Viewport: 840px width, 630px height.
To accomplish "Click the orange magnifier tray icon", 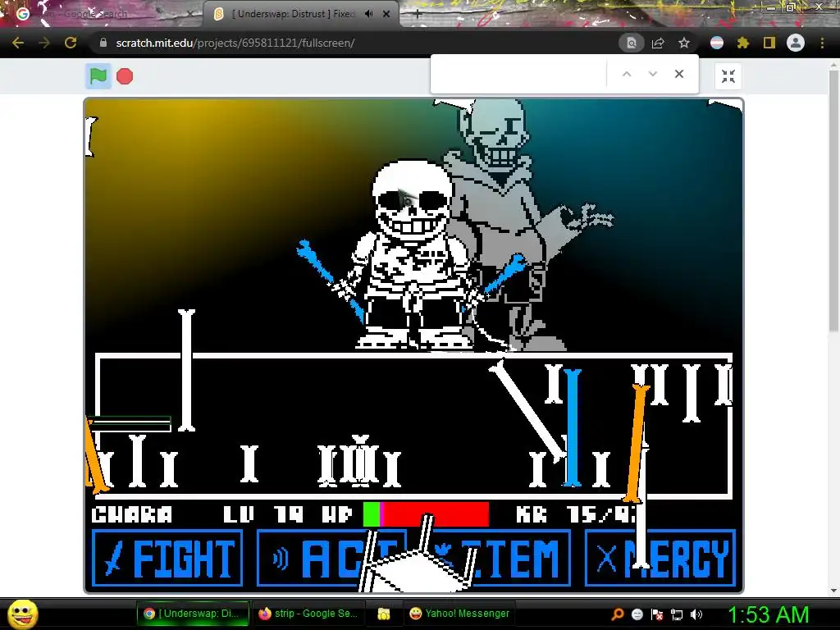I will pos(617,614).
